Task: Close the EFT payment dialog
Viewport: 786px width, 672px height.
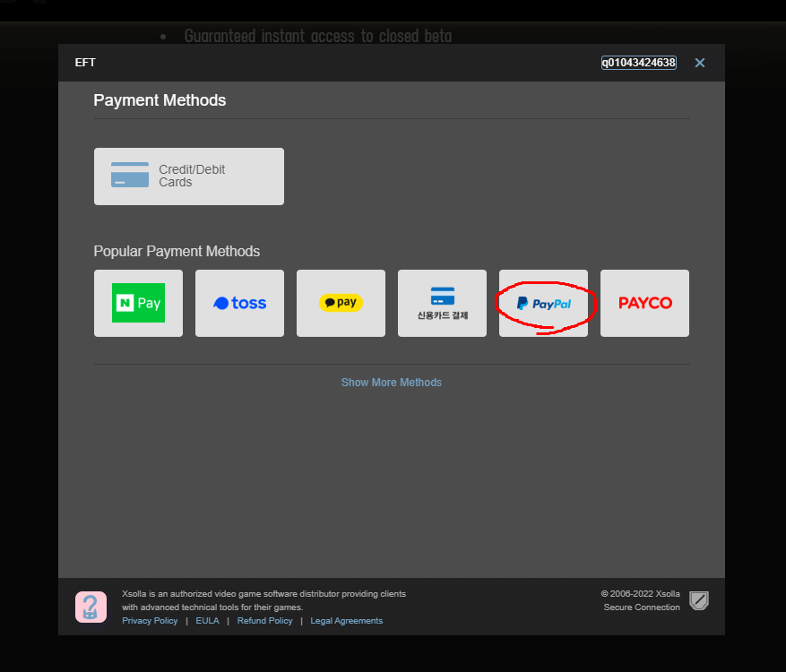Action: coord(700,63)
